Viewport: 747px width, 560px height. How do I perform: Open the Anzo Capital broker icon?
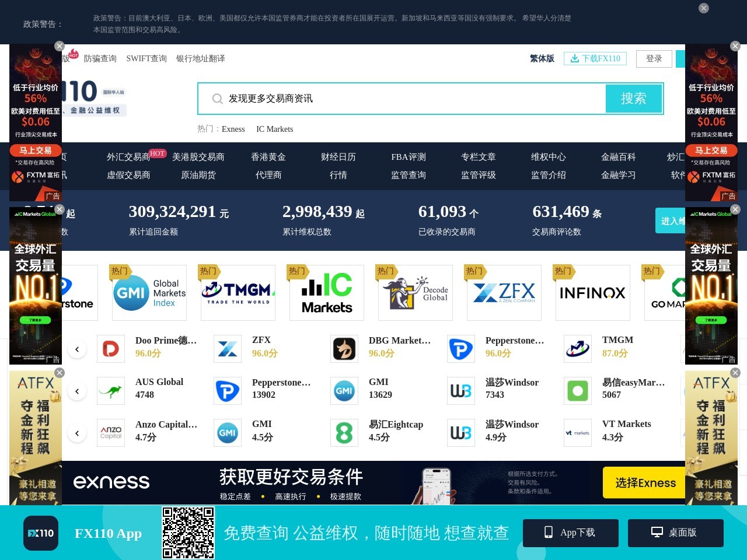coord(111,433)
